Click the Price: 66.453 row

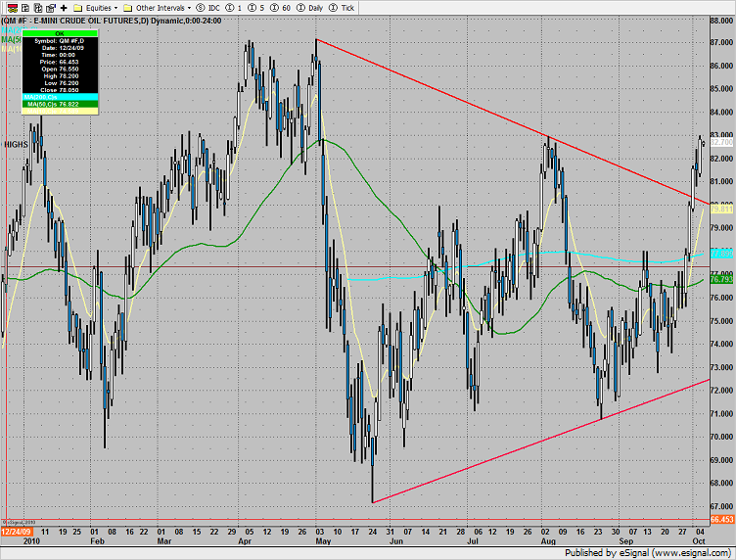(x=60, y=62)
